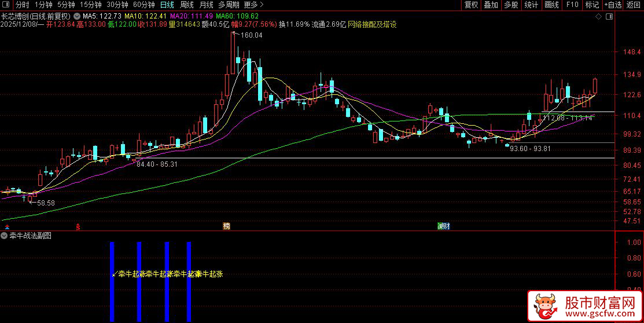
Task: Click the 标记 mark button
Action: tap(592, 5)
